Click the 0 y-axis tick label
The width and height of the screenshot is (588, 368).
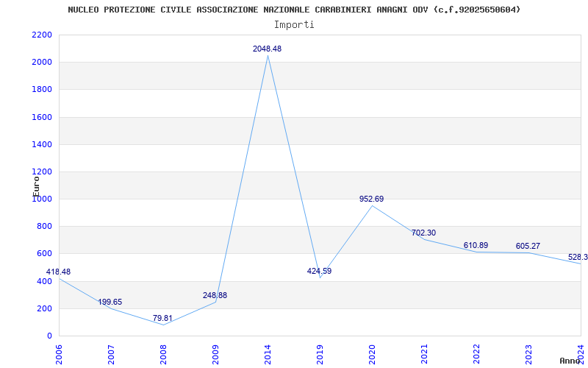49,336
